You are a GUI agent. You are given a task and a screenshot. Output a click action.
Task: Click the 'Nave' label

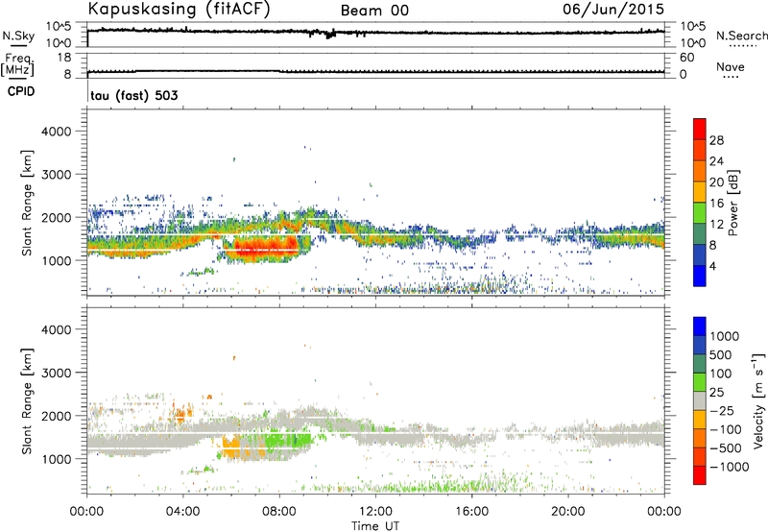(731, 67)
